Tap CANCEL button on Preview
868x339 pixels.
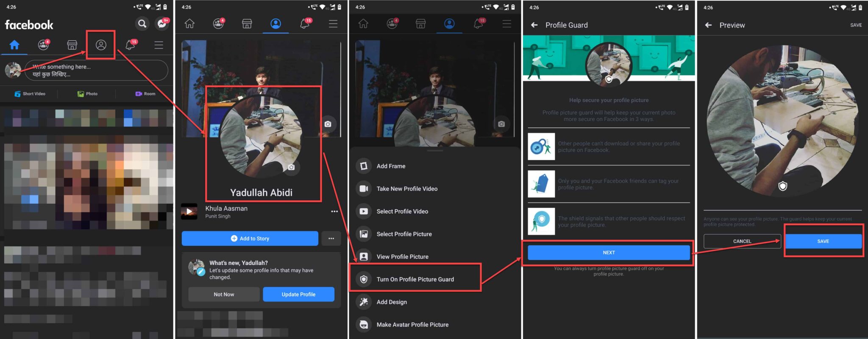tap(742, 241)
